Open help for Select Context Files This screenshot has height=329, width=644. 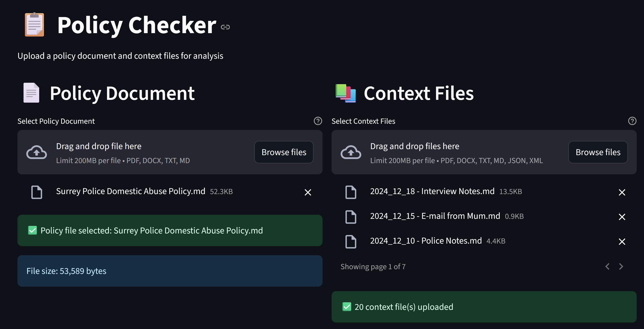click(x=632, y=121)
